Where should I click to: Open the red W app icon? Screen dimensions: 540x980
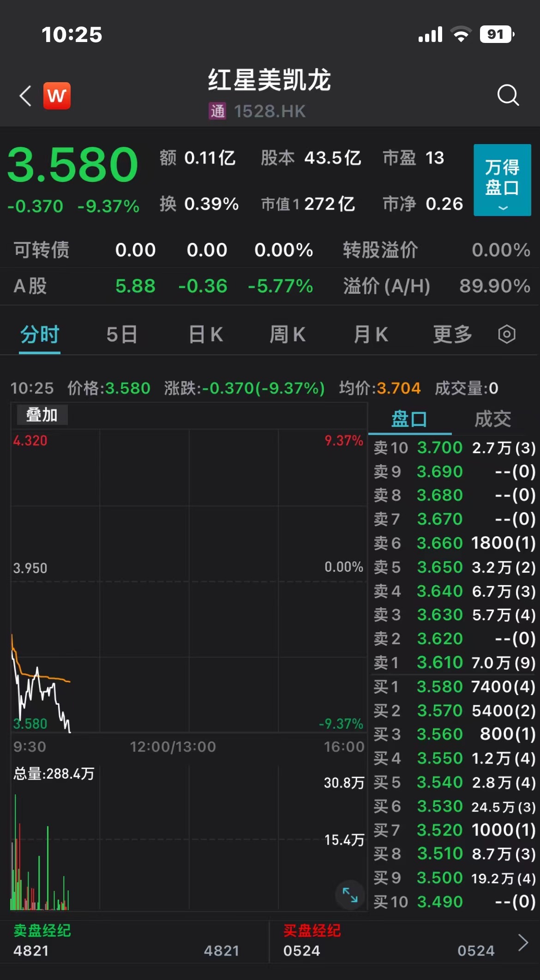(x=57, y=96)
